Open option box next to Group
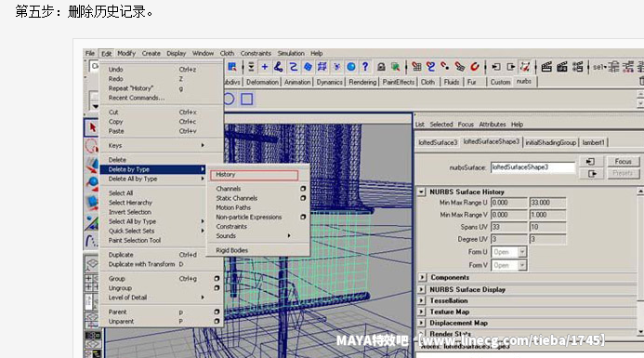Screen dimensions: 644x358 click(217, 279)
